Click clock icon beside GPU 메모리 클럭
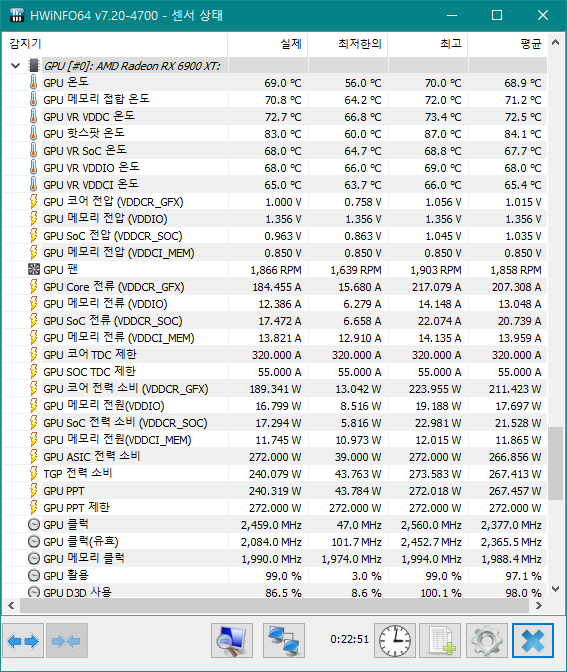The width and height of the screenshot is (567, 672). click(33, 558)
